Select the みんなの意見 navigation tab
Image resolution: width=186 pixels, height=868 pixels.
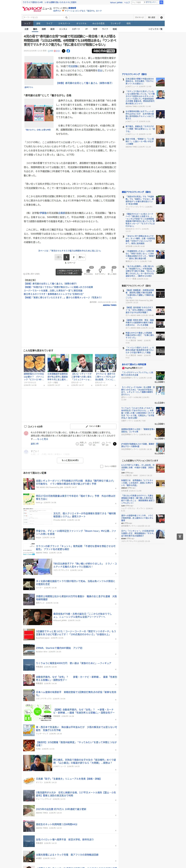(99, 24)
